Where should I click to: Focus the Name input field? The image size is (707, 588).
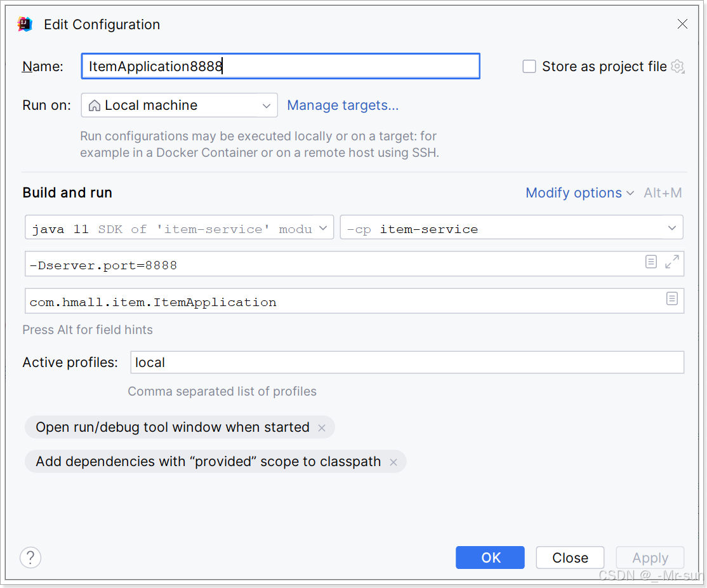(281, 67)
